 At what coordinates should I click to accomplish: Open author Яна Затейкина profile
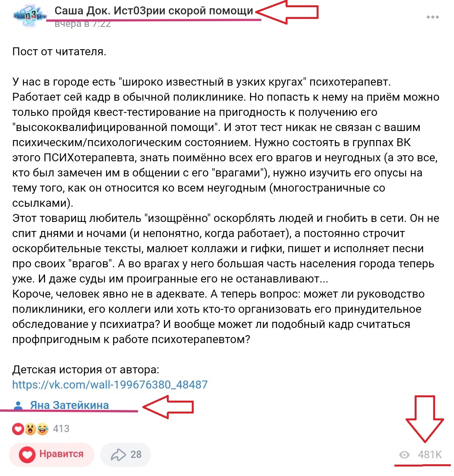tap(69, 405)
